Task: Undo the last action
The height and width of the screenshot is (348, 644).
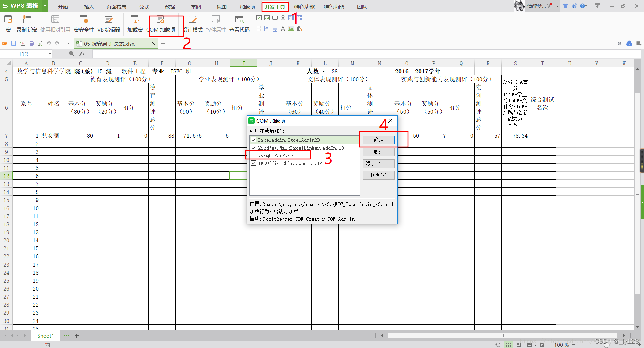Action: point(49,43)
